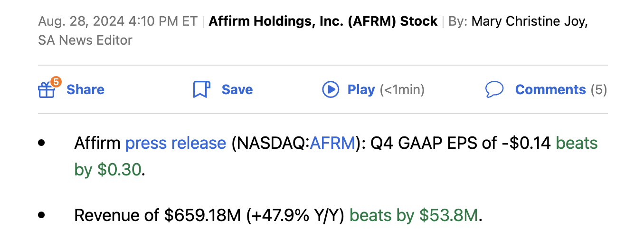Click the Save label text
Image resolution: width=644 pixels, height=232 pixels.
click(237, 89)
